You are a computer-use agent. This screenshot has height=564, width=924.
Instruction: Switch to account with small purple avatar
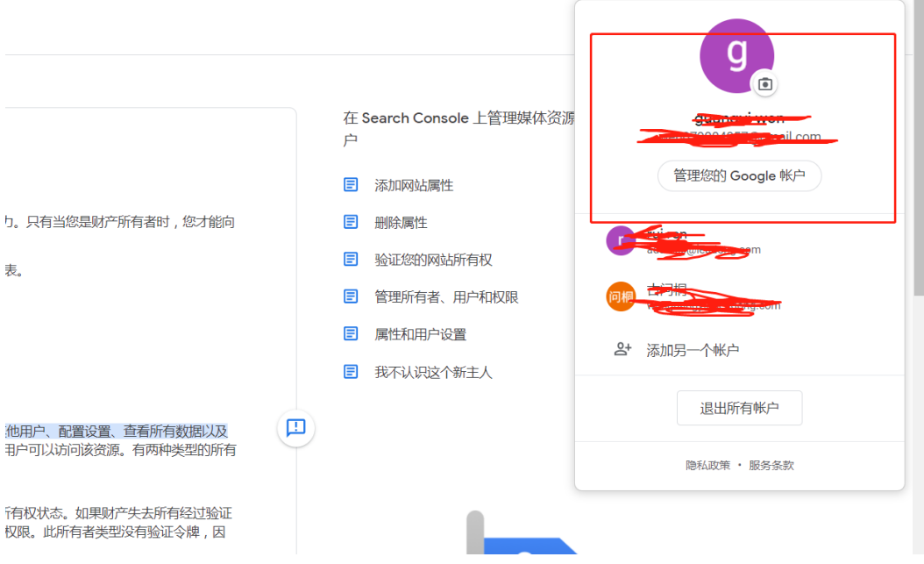coord(621,241)
